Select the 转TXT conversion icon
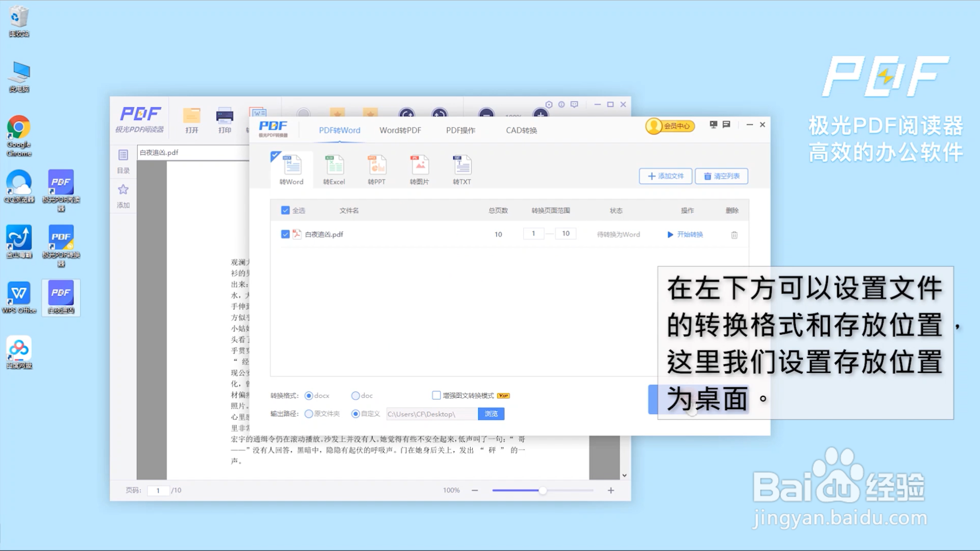The width and height of the screenshot is (980, 551). pos(462,168)
